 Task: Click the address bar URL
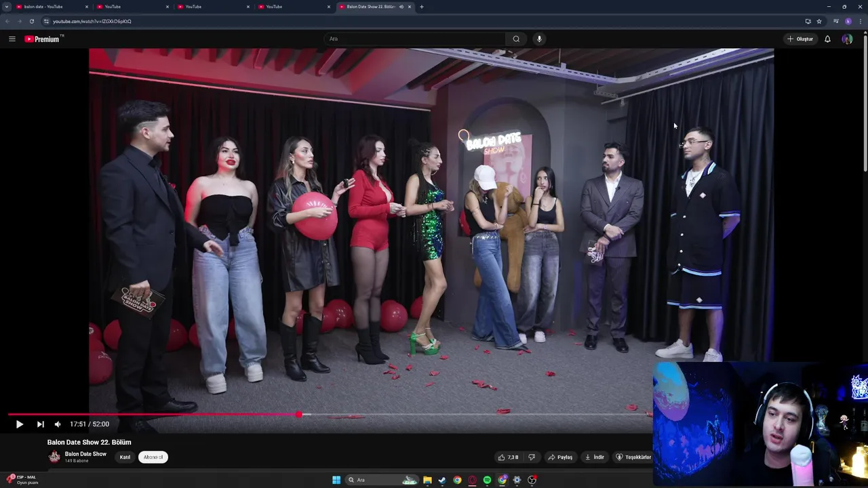tap(92, 21)
